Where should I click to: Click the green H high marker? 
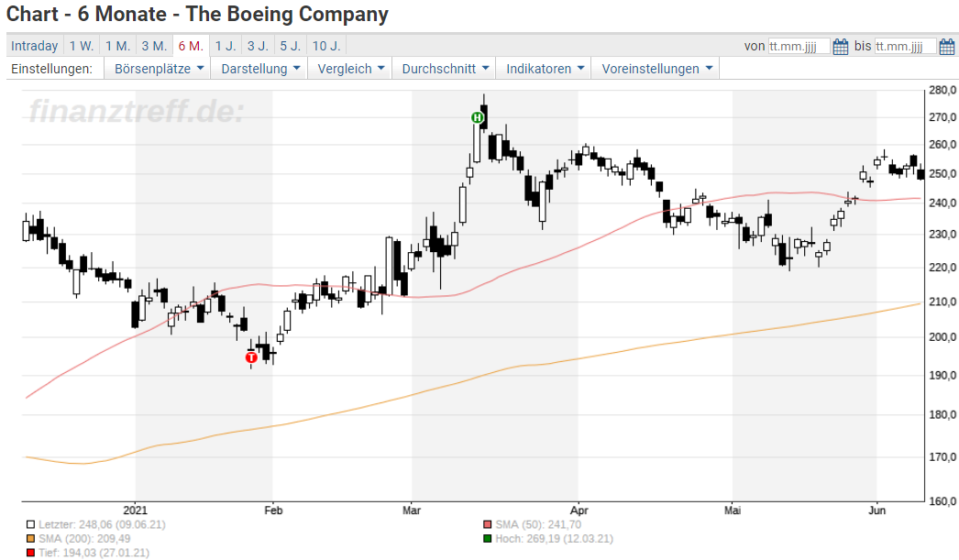click(x=477, y=117)
